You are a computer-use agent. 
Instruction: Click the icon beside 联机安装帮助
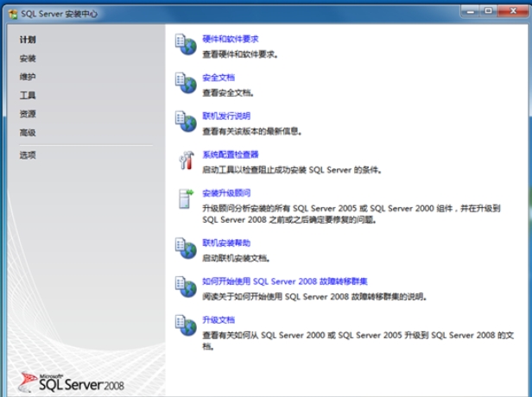tap(186, 249)
